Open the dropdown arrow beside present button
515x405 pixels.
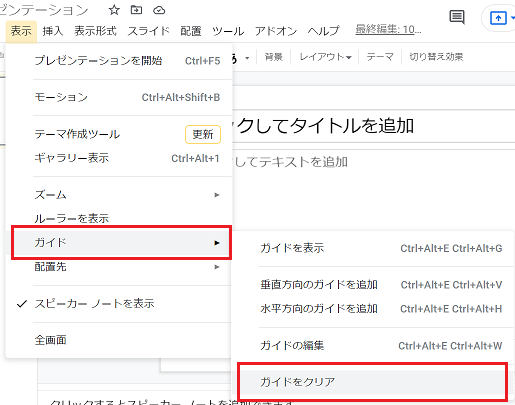coord(512,18)
